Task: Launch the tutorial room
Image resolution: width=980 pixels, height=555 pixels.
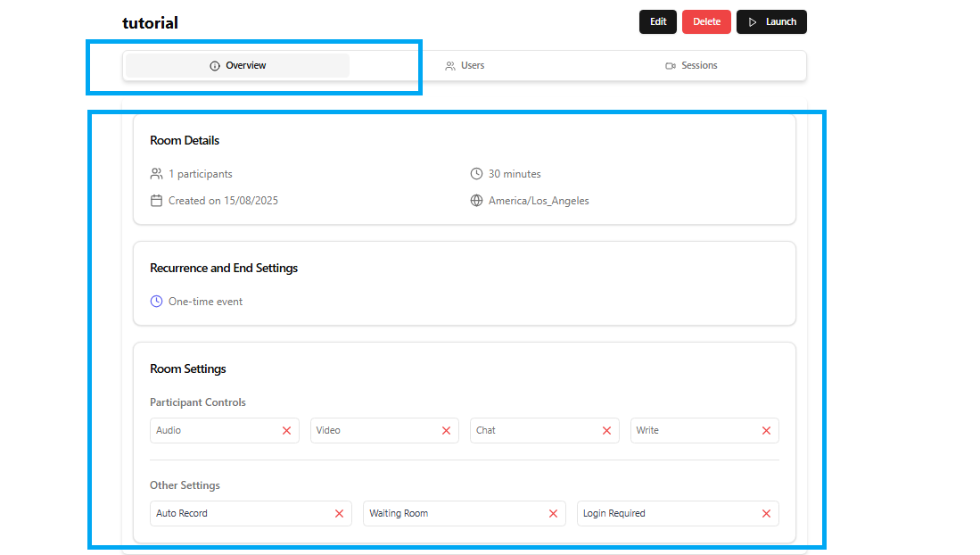Action: click(x=771, y=22)
